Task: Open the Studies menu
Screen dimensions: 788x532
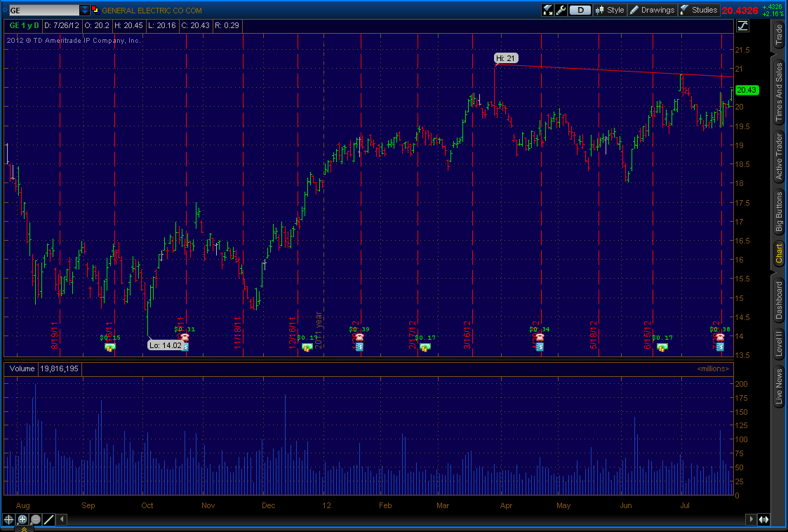Action: click(x=699, y=10)
